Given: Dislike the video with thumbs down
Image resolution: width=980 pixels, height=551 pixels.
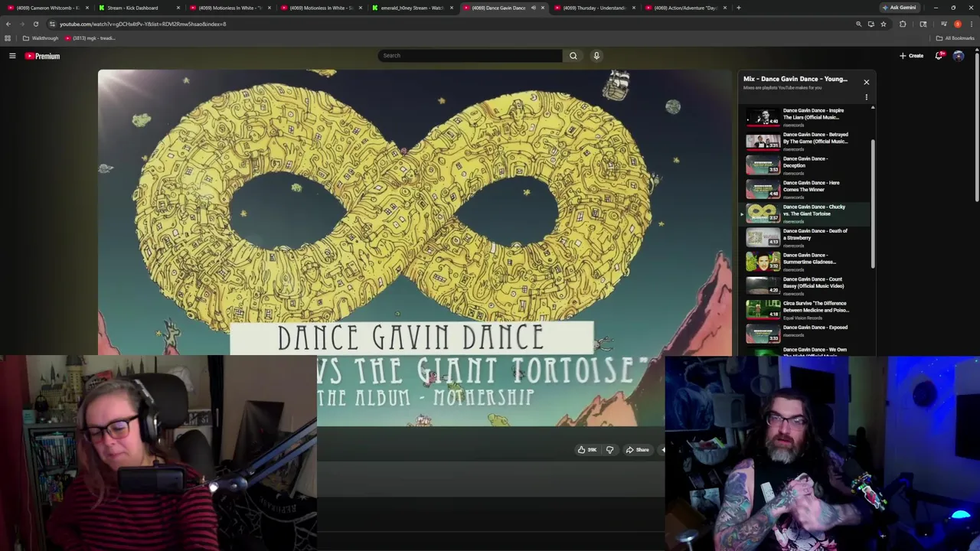Looking at the screenshot, I should click(x=609, y=450).
